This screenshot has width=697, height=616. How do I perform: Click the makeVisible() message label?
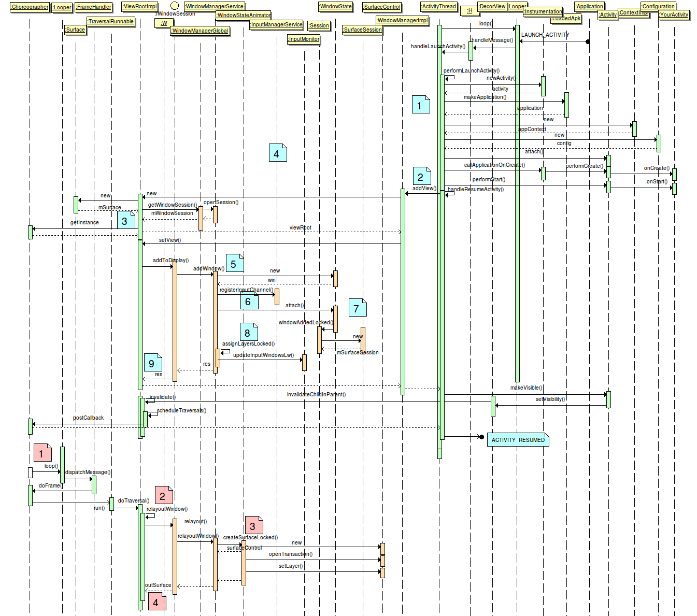tap(527, 388)
